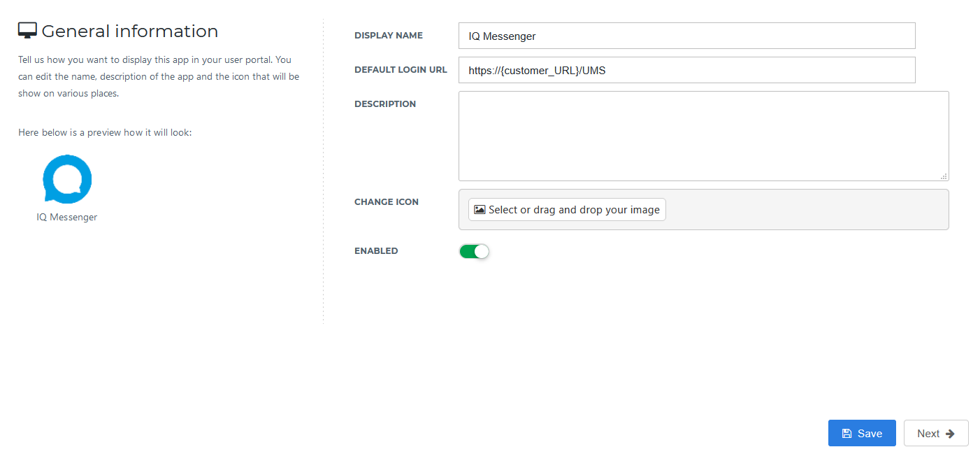Click the 'Tell us how you want' paragraph
The width and height of the screenshot is (980, 454).
(x=159, y=77)
